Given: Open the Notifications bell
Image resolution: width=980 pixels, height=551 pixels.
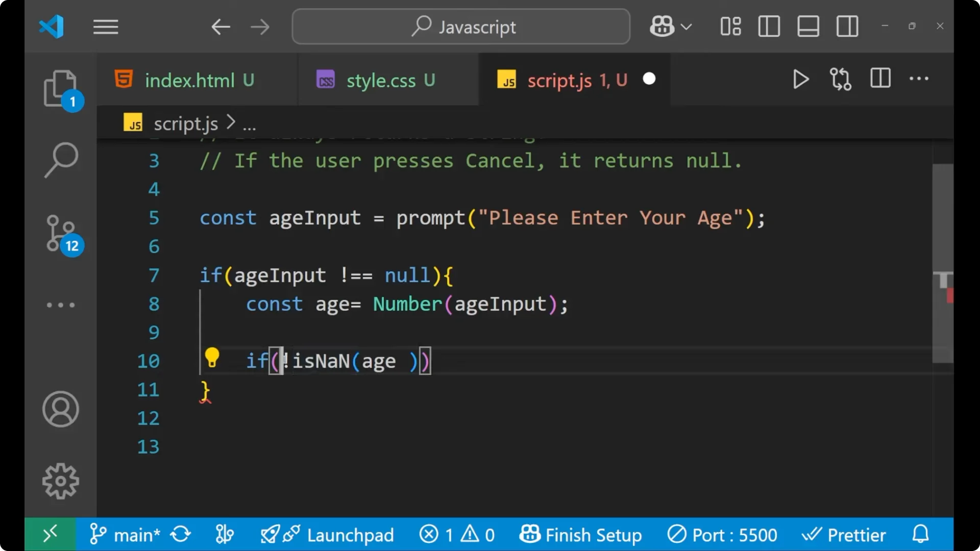Looking at the screenshot, I should pos(920,534).
